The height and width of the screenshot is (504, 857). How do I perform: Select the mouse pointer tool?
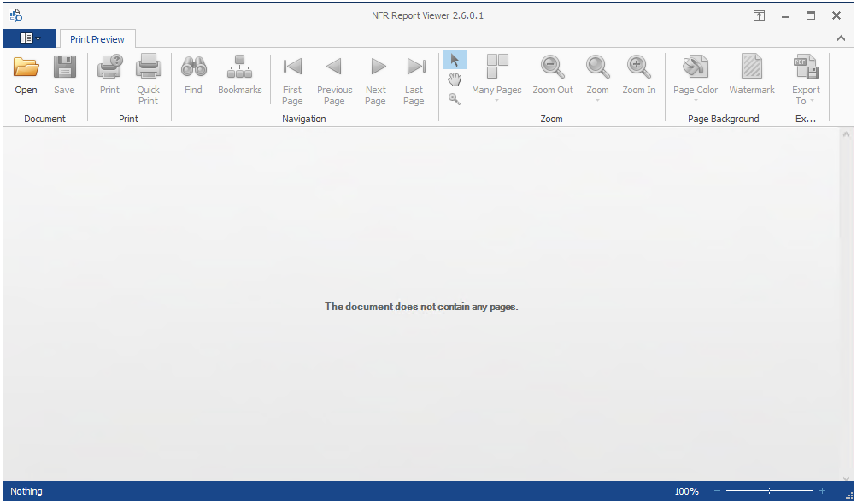coord(455,60)
